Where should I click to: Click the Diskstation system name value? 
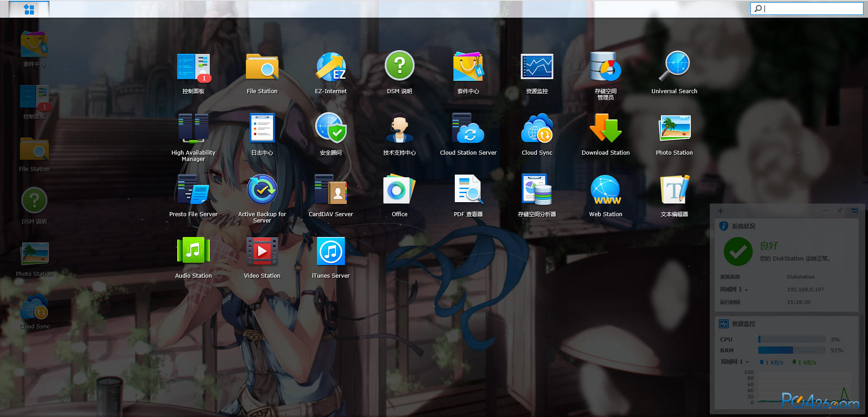(x=801, y=277)
